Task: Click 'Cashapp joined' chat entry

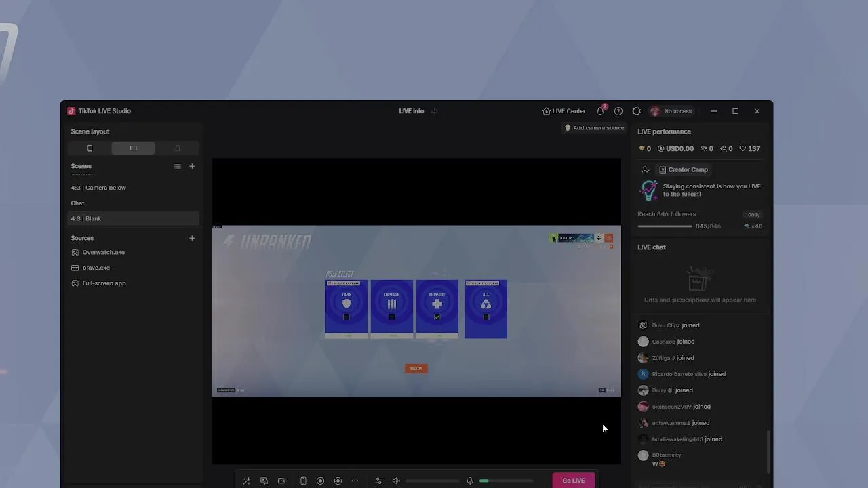Action: click(x=666, y=342)
